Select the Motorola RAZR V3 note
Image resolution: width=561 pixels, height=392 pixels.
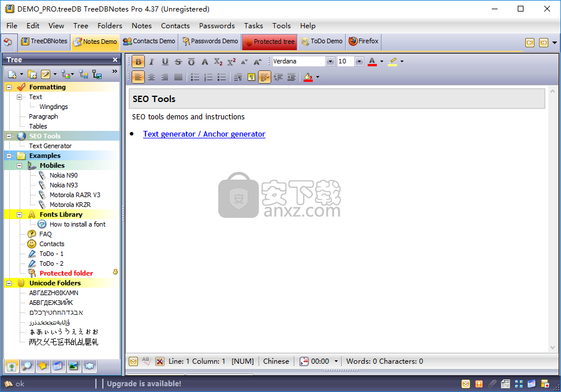pos(75,195)
